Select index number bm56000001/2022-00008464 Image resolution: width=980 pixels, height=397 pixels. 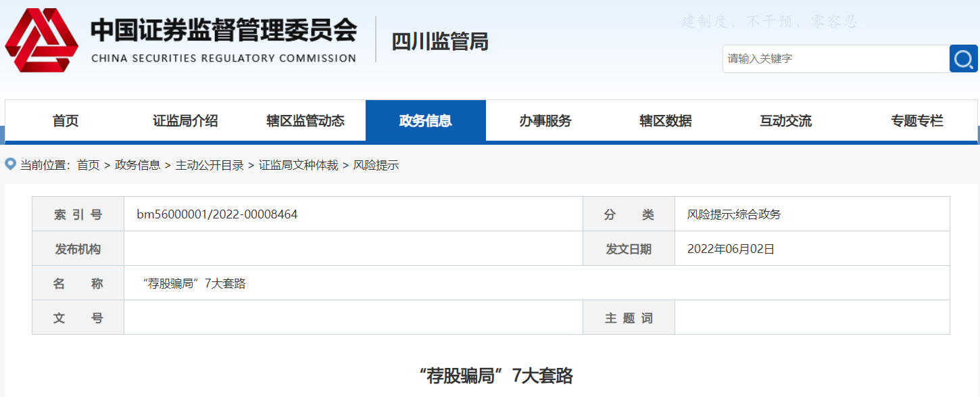pos(217,214)
